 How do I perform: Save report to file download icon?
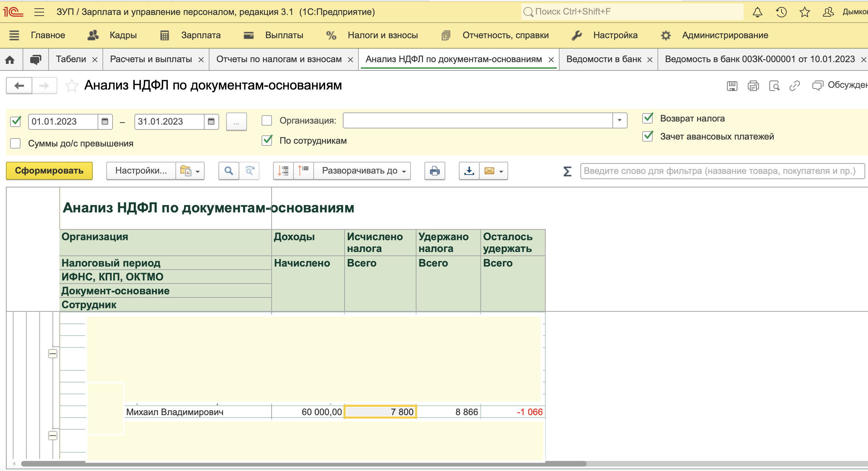[x=469, y=171]
